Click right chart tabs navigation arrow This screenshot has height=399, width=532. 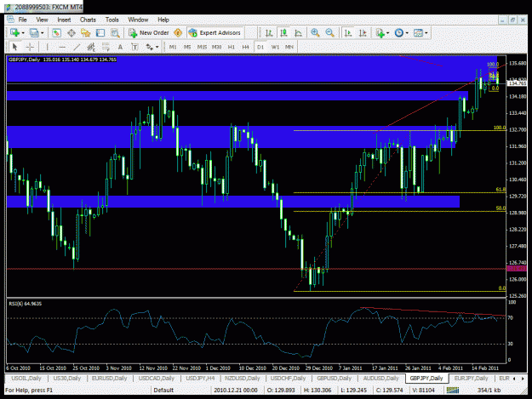click(523, 379)
